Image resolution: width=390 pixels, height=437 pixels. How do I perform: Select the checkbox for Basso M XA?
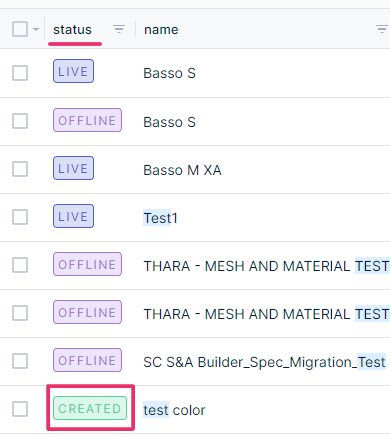click(x=20, y=169)
